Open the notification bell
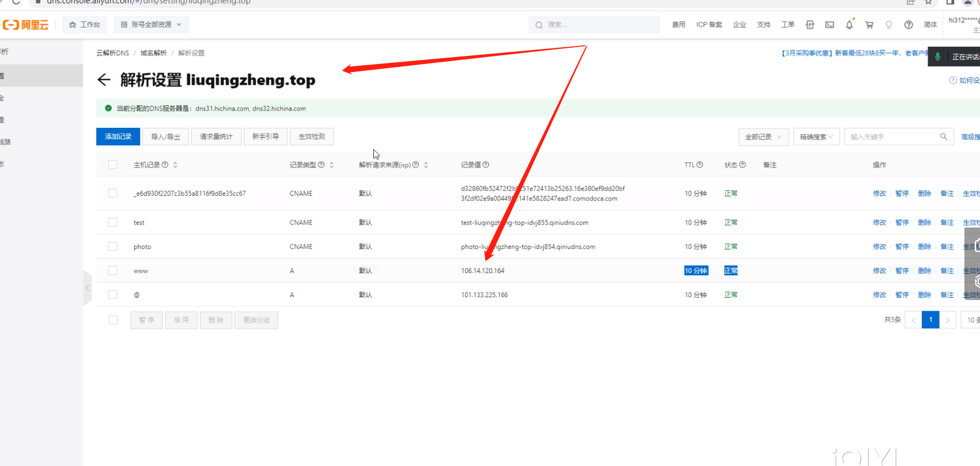 click(849, 25)
